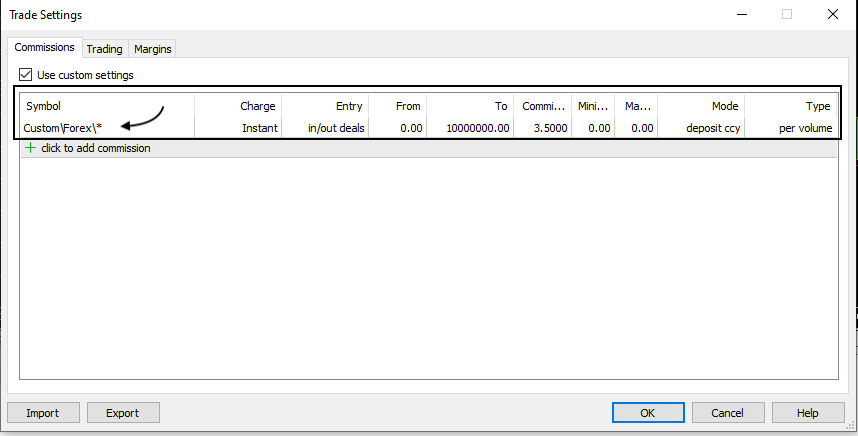Click the Instant charge cell

click(x=259, y=128)
